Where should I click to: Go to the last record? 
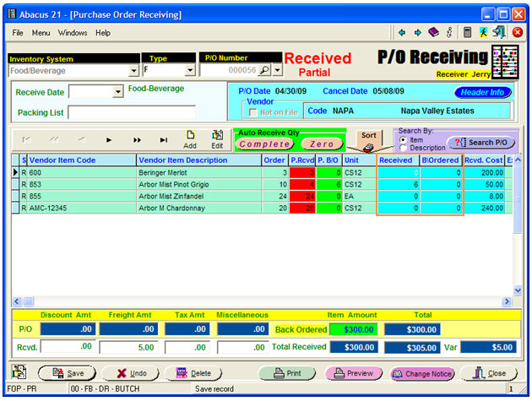[x=163, y=140]
